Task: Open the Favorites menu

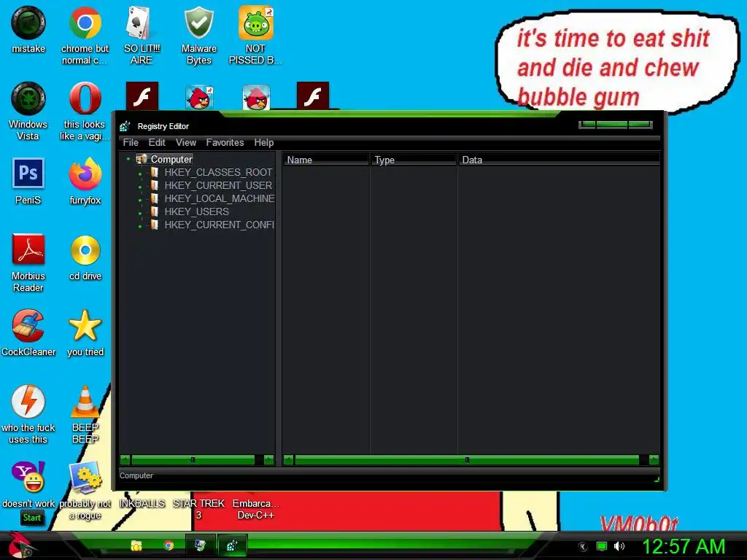Action: [x=225, y=142]
